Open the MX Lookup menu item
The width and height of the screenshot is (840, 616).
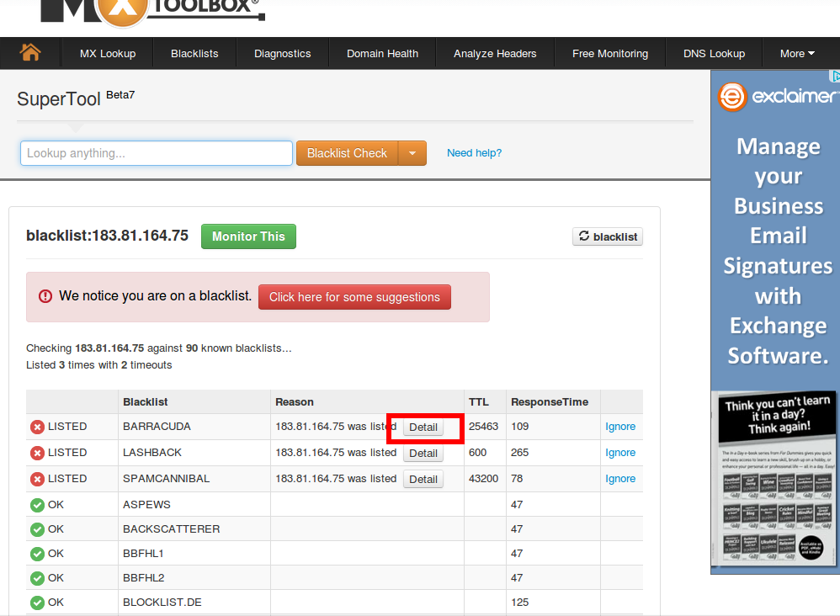pos(108,54)
